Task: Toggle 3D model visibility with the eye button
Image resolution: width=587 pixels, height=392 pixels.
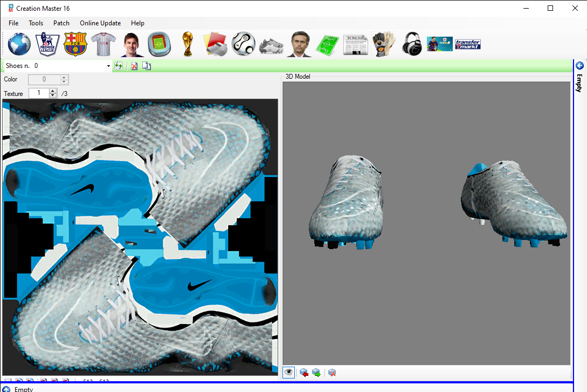Action: click(288, 373)
